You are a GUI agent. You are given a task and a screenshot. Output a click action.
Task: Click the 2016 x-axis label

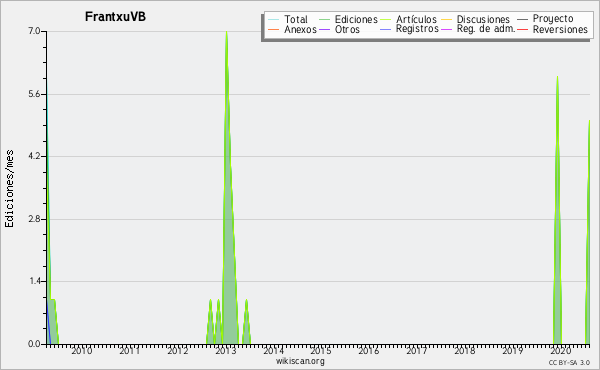tap(368, 351)
